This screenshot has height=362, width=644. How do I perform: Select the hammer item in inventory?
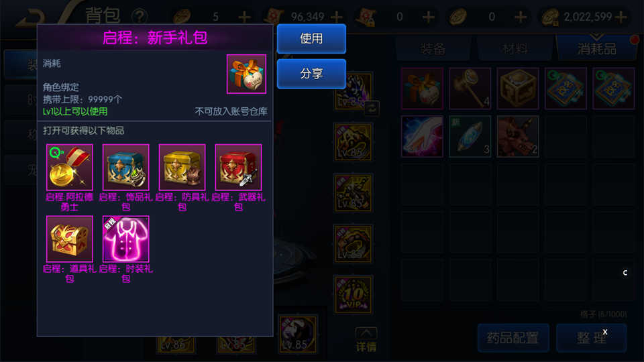click(x=470, y=88)
